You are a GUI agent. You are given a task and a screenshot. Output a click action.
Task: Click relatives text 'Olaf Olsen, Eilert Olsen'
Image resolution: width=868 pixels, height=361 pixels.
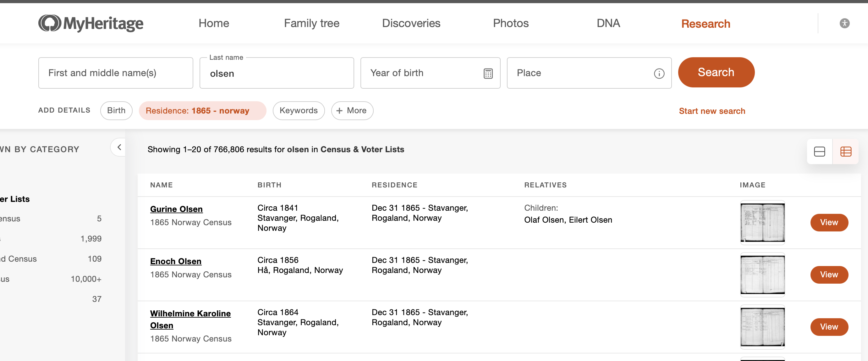click(568, 220)
